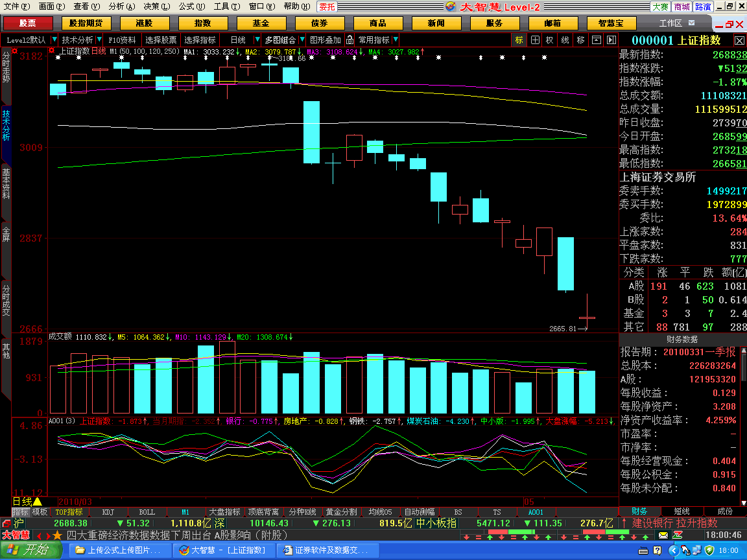Click the mail envelope icon in status bar
This screenshot has height=560, width=747.
(663, 535)
